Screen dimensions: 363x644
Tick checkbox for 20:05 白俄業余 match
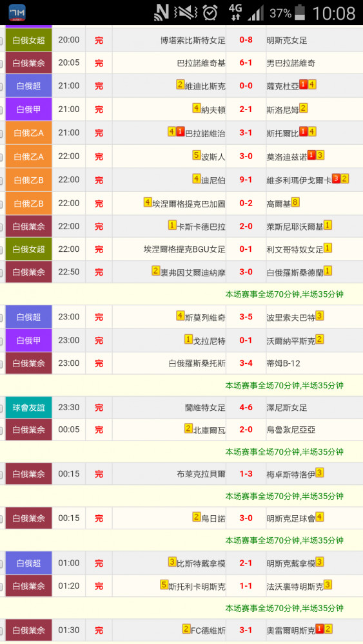click(x=1, y=64)
